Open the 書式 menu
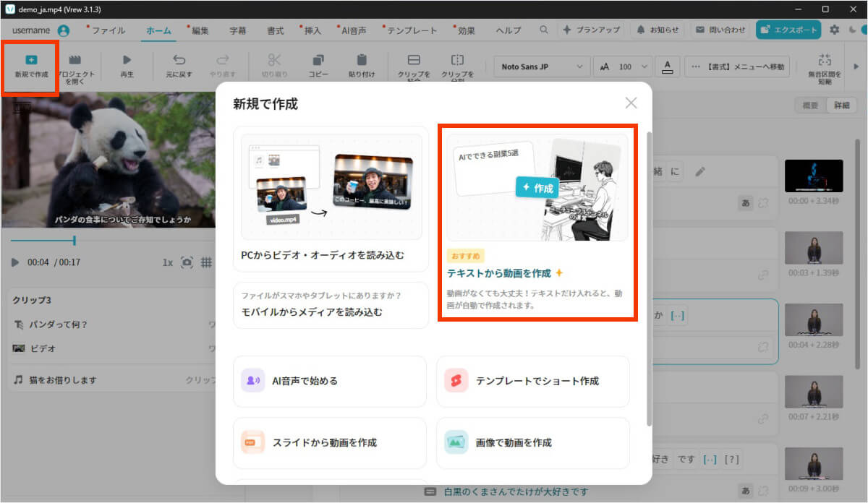The height and width of the screenshot is (503, 868). tap(276, 30)
